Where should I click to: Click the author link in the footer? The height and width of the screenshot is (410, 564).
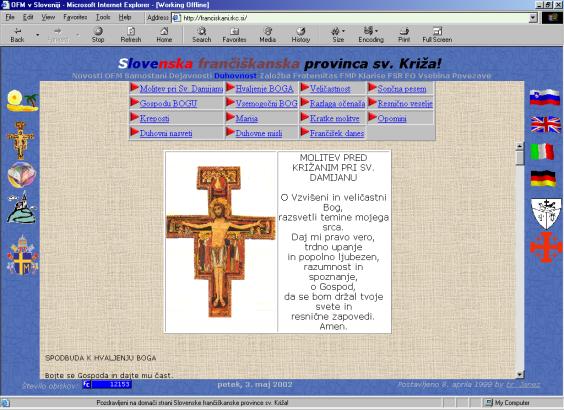[x=523, y=384]
